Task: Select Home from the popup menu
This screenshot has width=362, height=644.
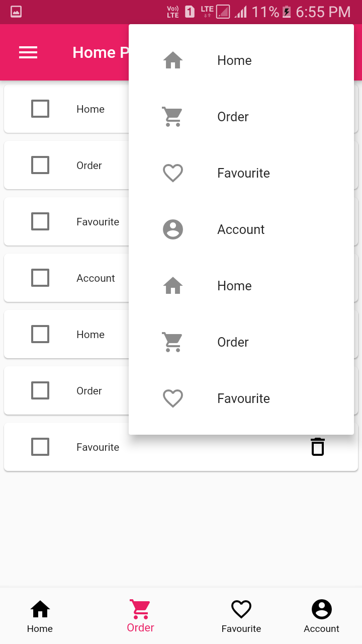Action: pyautogui.click(x=234, y=60)
